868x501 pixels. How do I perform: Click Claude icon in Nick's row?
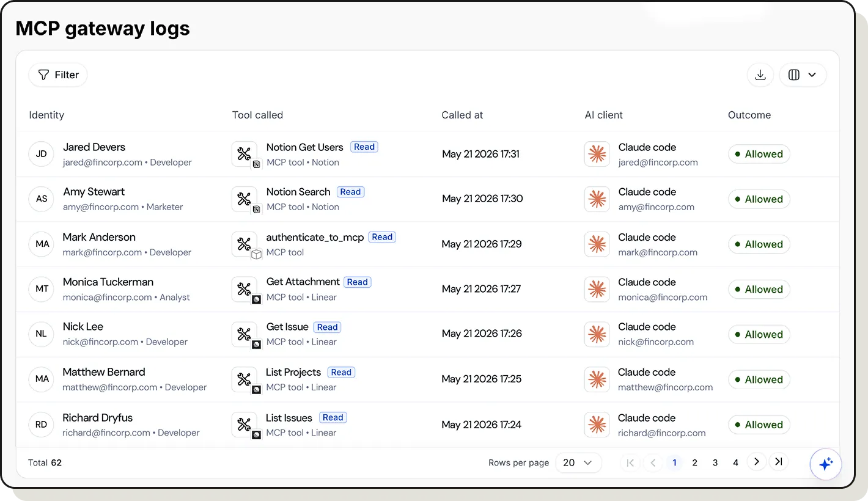tap(597, 334)
